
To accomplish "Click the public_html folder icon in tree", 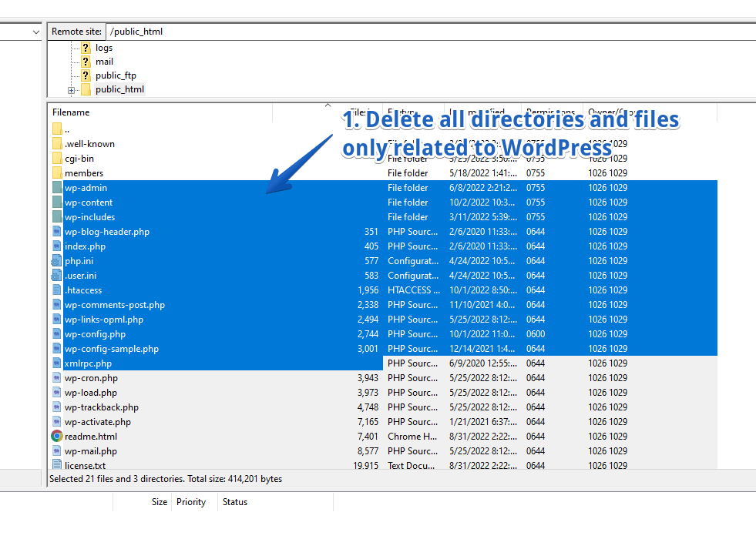I will click(86, 89).
